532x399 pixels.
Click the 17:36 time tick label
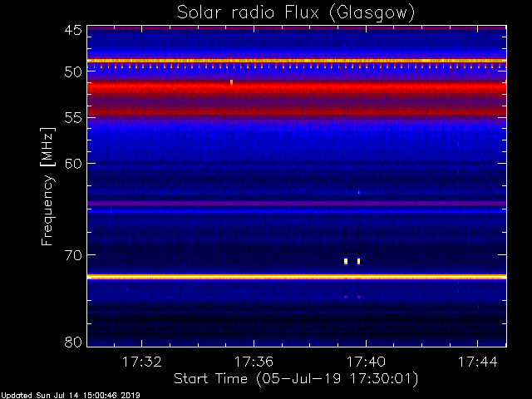pos(254,362)
